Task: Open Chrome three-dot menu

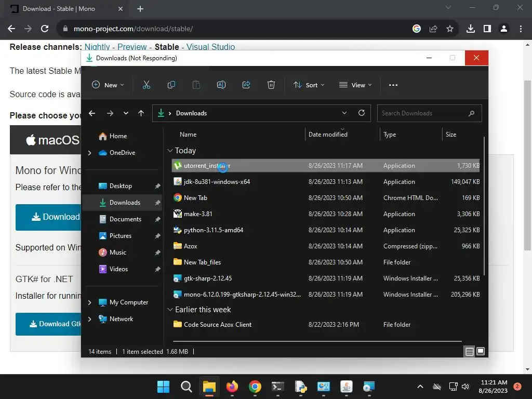Action: (521, 29)
